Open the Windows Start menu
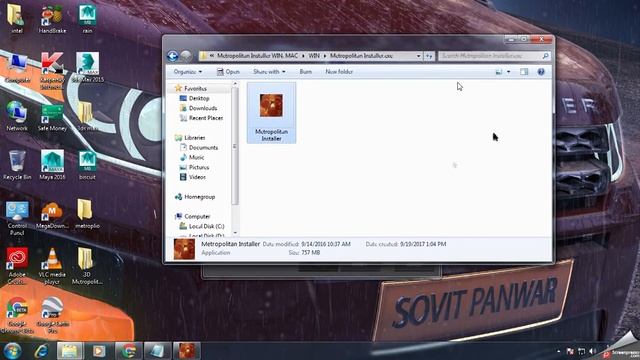This screenshot has height=360, width=640. tap(12, 351)
